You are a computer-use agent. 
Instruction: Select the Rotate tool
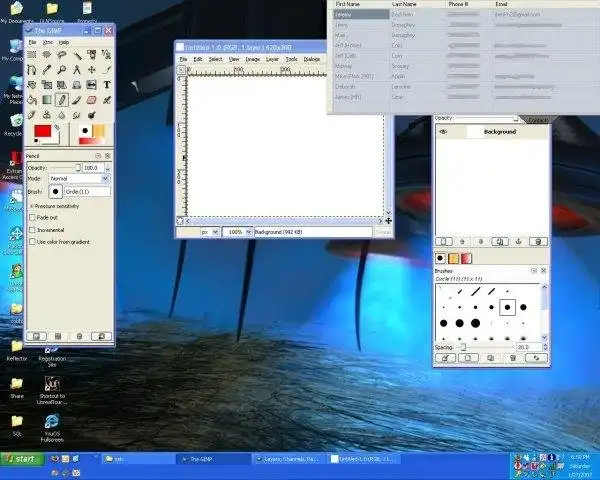[x=32, y=85]
